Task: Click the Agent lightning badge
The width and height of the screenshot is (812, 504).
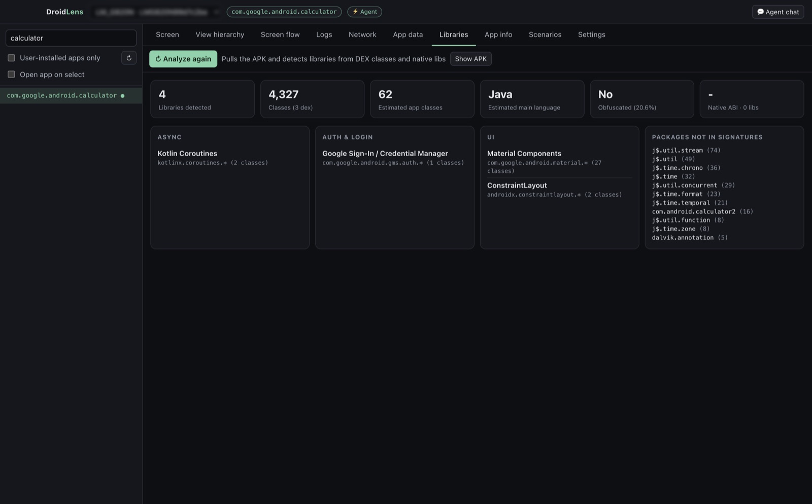Action: [x=364, y=12]
